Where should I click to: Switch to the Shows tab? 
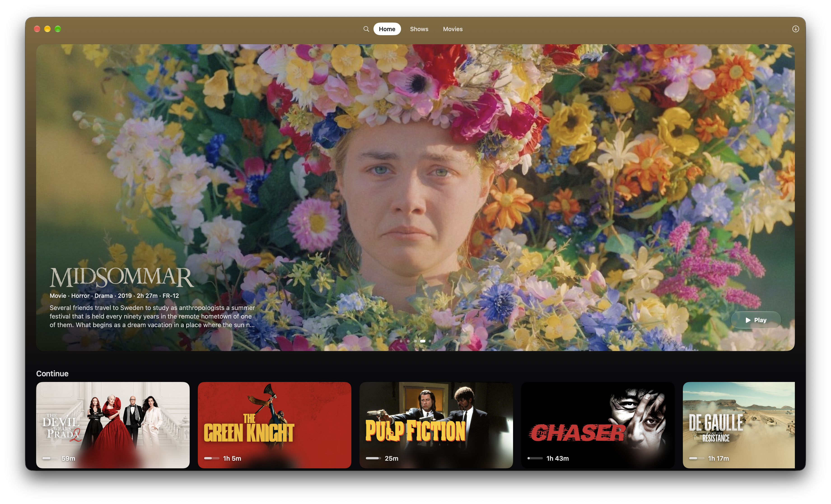click(419, 29)
